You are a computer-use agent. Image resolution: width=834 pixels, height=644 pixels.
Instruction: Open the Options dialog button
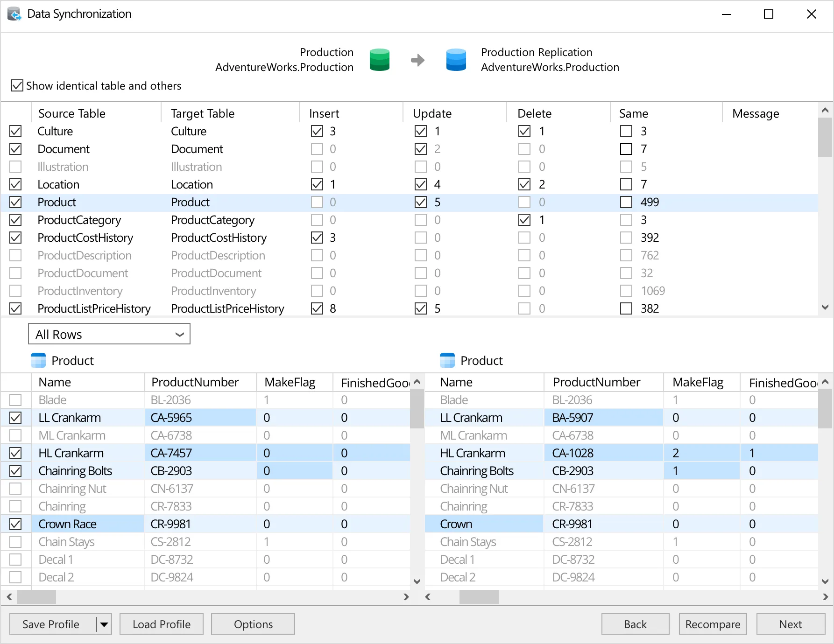(x=253, y=624)
